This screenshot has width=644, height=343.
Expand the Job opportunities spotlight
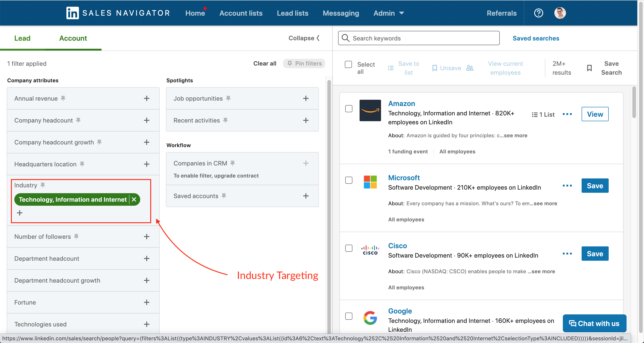[306, 98]
